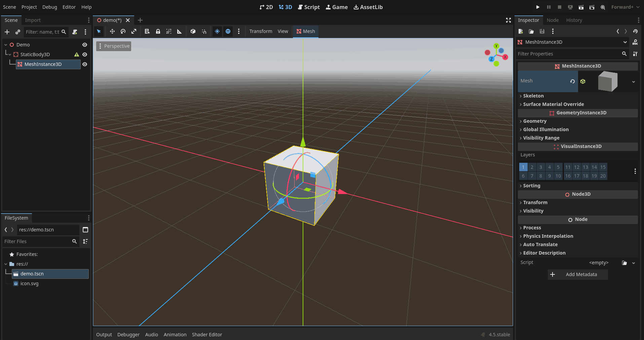This screenshot has width=644, height=340.
Task: Switch to the Script workspace
Action: pos(309,7)
